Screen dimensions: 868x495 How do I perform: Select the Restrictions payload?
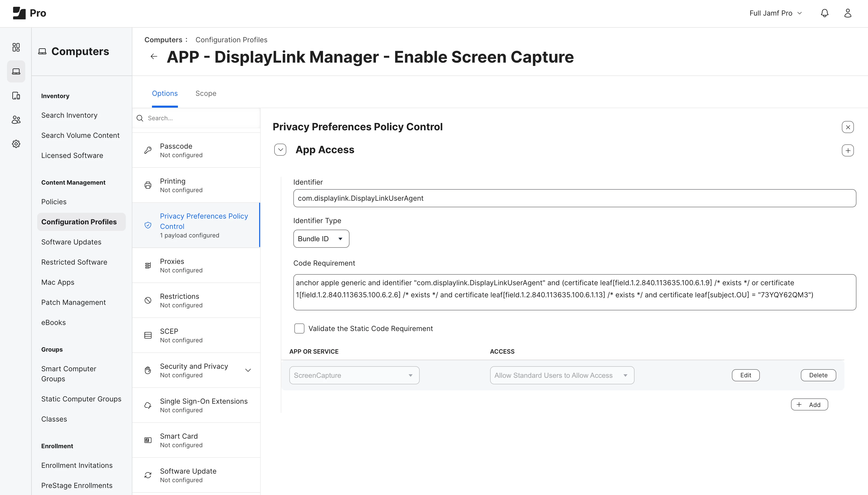(x=196, y=300)
